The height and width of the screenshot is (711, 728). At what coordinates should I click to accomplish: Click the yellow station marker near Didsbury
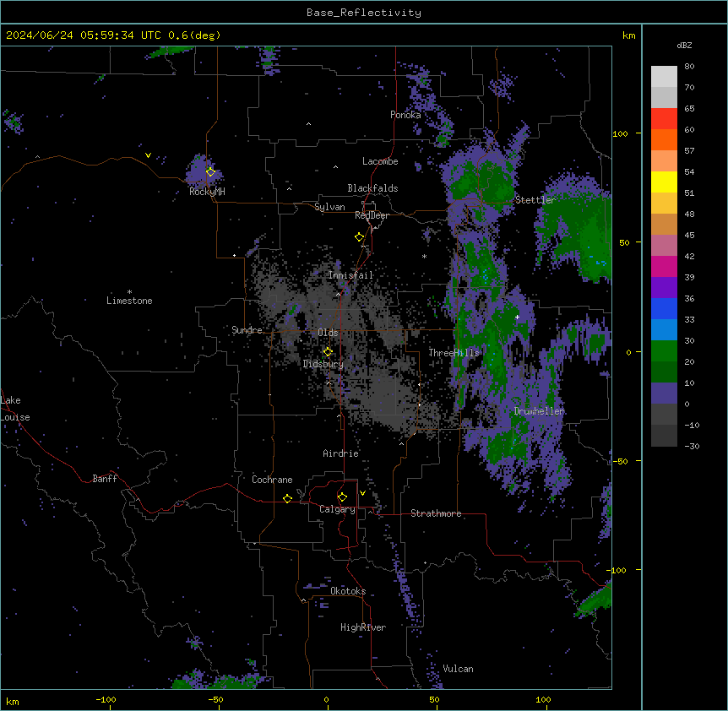328,352
